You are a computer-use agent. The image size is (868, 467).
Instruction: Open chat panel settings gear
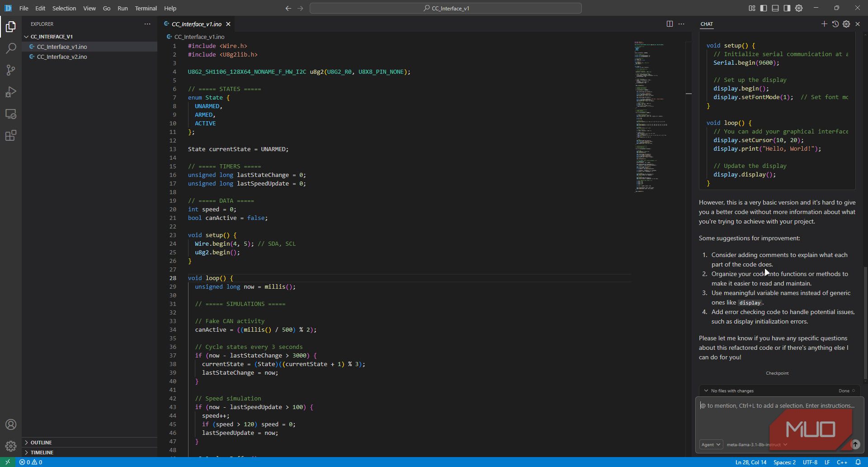tap(846, 24)
